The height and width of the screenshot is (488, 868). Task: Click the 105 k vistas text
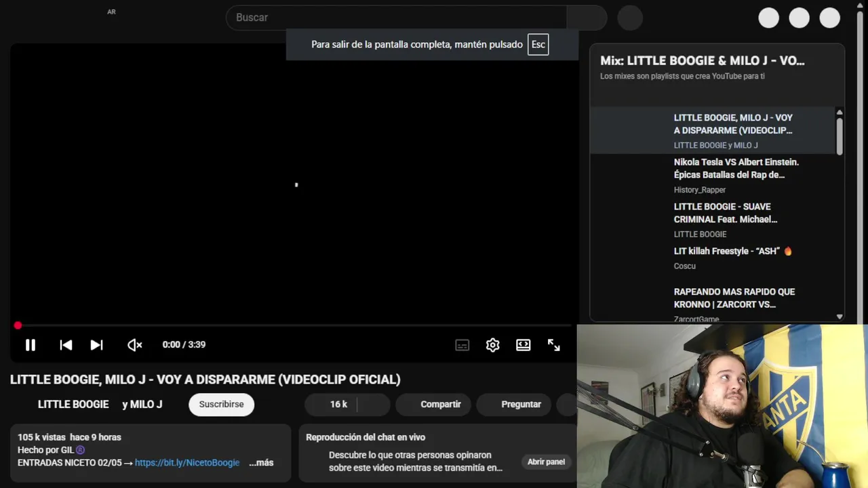(x=42, y=437)
